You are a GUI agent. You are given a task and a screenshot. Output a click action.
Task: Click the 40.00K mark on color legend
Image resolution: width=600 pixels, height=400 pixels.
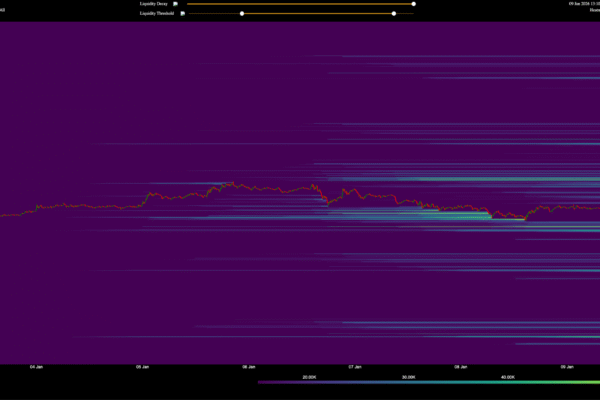[507, 377]
